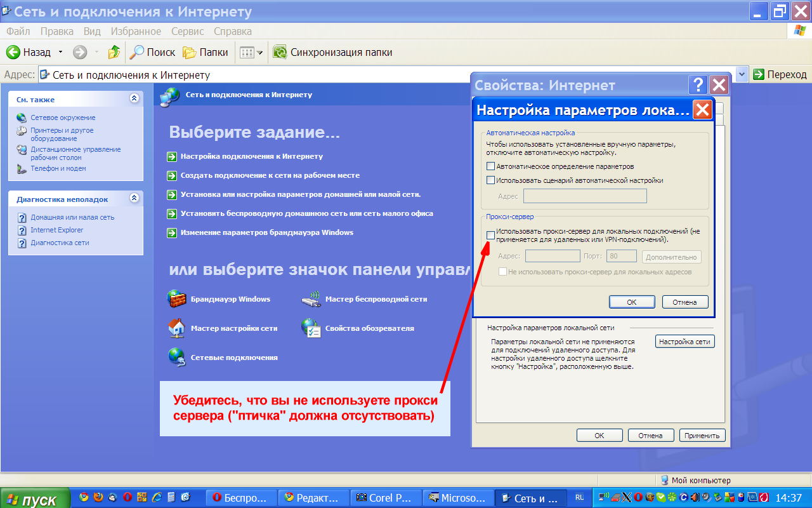This screenshot has height=508, width=812.
Task: Open the Справка menu
Action: [x=233, y=31]
